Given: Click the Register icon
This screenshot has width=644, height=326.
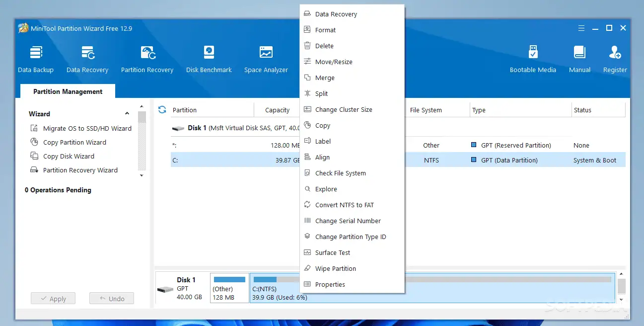Looking at the screenshot, I should pos(615,52).
